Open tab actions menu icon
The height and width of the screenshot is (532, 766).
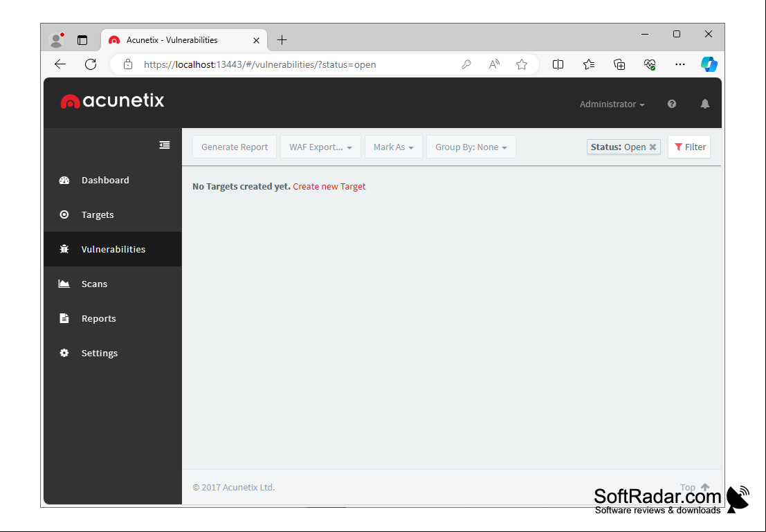(82, 40)
